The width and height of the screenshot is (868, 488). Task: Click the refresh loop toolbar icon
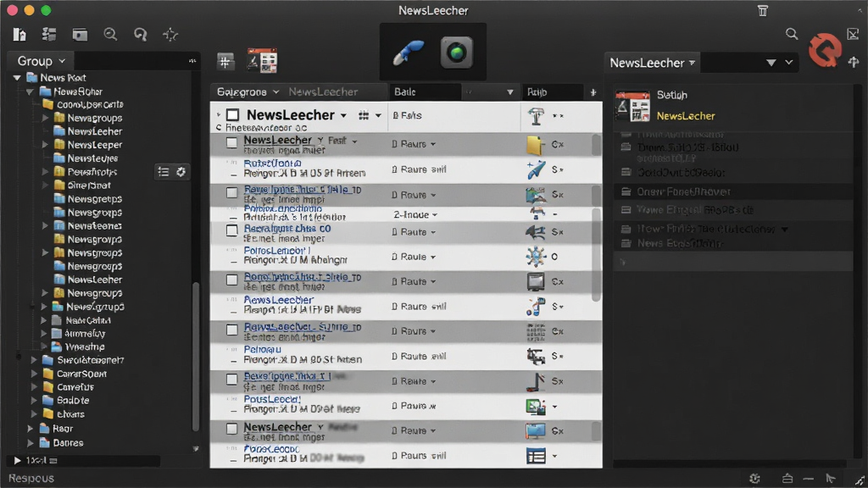click(141, 34)
